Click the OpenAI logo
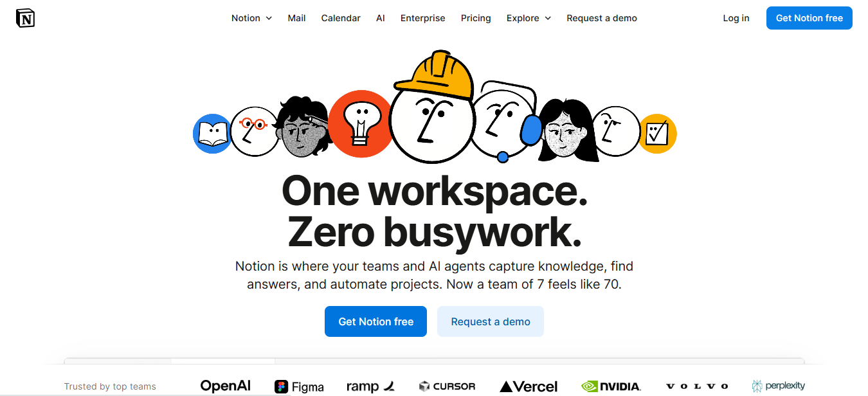The width and height of the screenshot is (868, 396). (225, 386)
